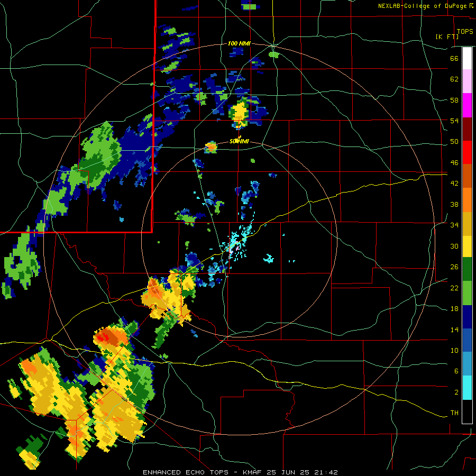Click the "TH" threshold legend label
Screen dimensions: 476x476
454,413
